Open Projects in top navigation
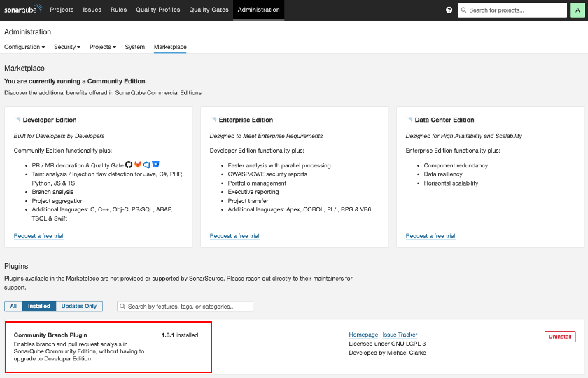 (x=62, y=10)
